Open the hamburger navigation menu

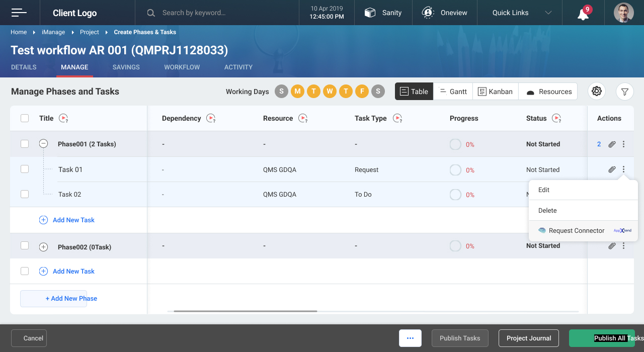click(19, 13)
